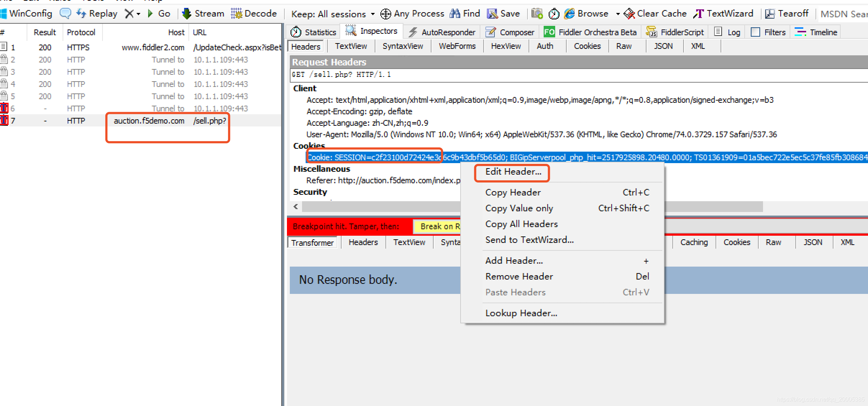Select the response TextView tab
Screen dimensions: 868x406
coord(409,242)
